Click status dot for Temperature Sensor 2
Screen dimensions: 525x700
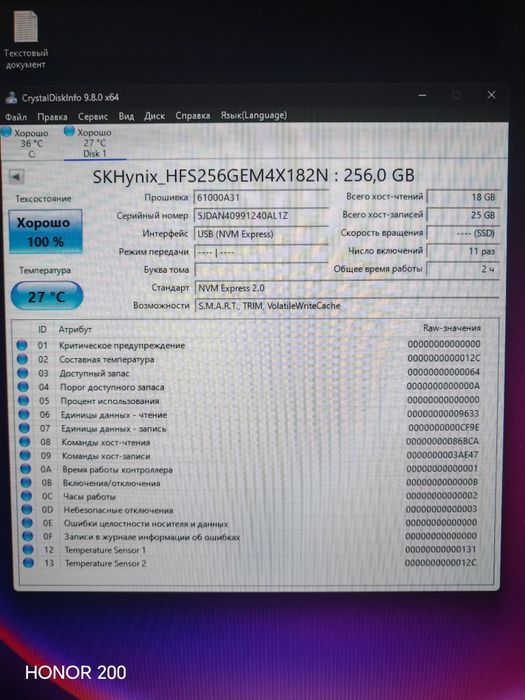pyautogui.click(x=28, y=562)
